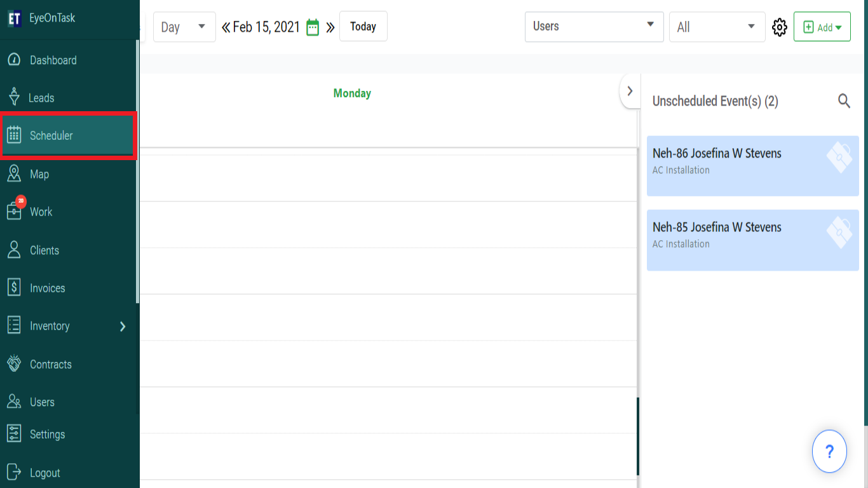Open the Day view dropdown
Viewport: 868px width, 488px height.
[184, 27]
